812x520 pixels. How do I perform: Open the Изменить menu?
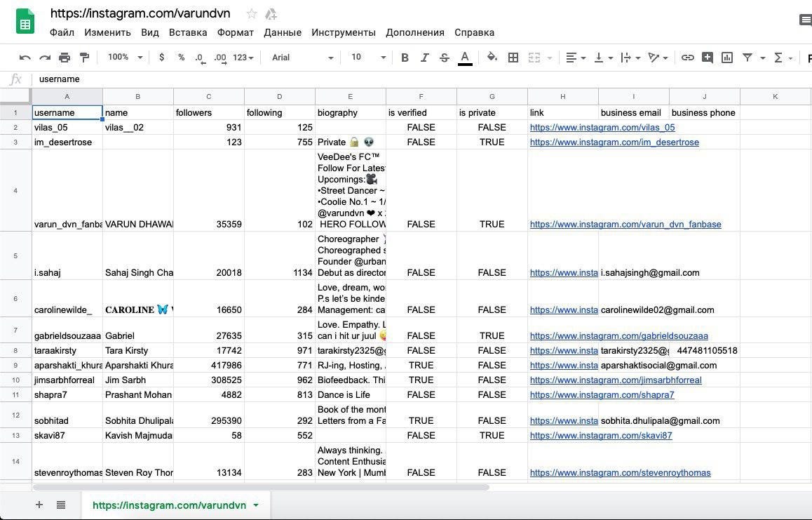[108, 32]
